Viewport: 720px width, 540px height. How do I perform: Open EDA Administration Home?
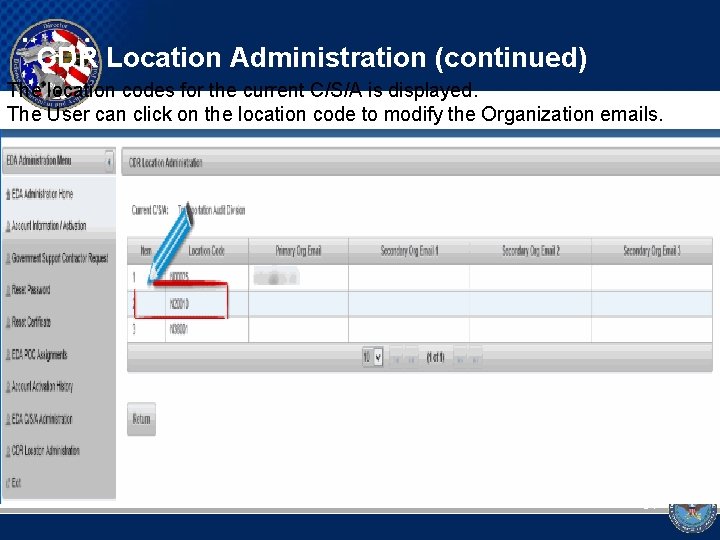click(x=42, y=194)
